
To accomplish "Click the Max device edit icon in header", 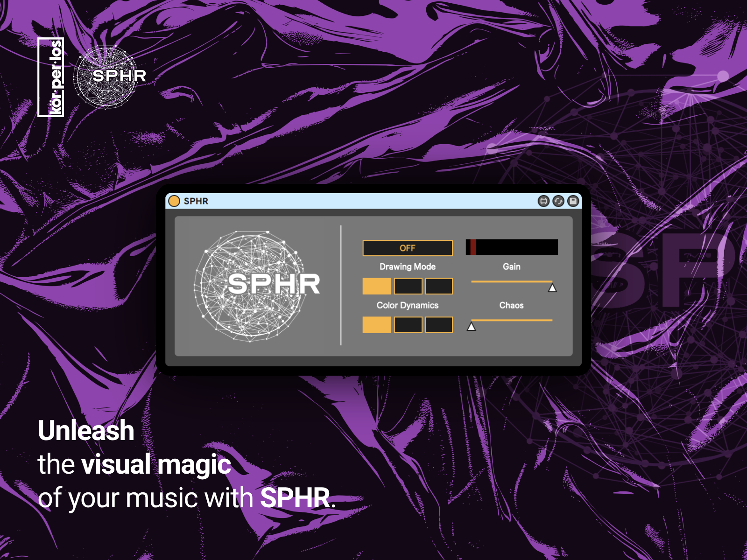I will tap(543, 201).
